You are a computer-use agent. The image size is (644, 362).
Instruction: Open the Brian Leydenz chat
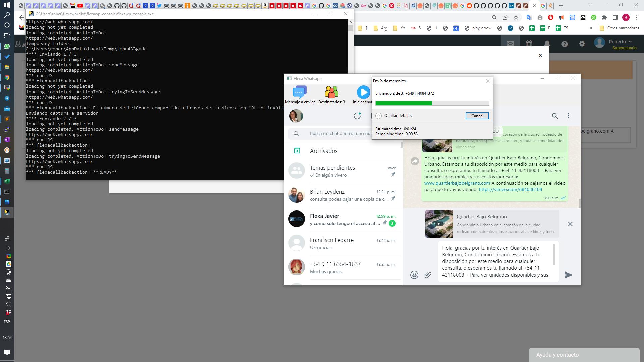coord(343,195)
